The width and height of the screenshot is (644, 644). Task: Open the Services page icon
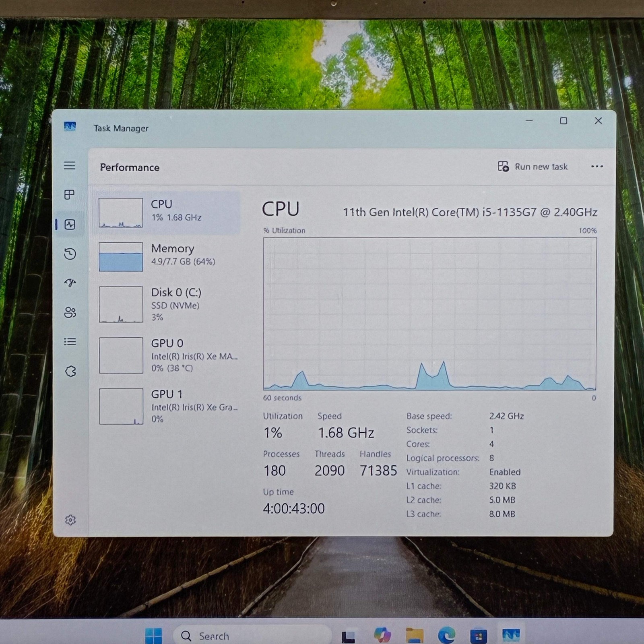(70, 371)
